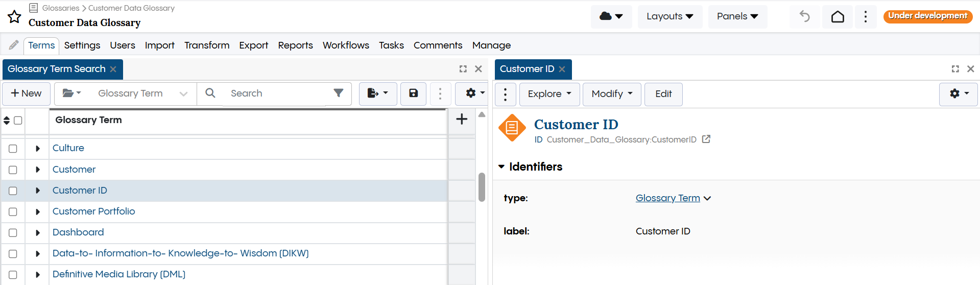The width and height of the screenshot is (980, 285).
Task: Open the cloud dropdown menu
Action: 611,16
